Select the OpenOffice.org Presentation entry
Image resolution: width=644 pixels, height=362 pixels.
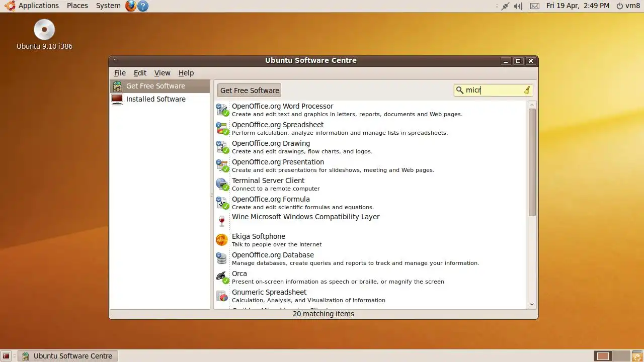[x=370, y=165]
